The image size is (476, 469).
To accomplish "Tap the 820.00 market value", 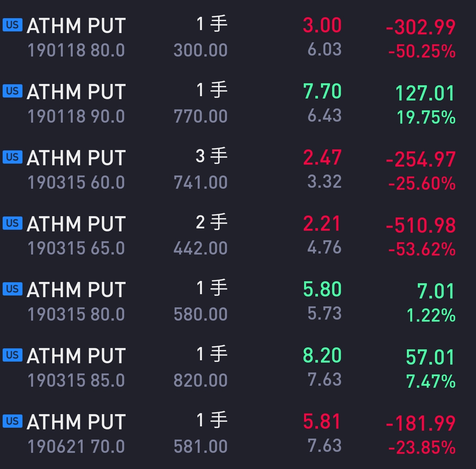I will tap(201, 380).
